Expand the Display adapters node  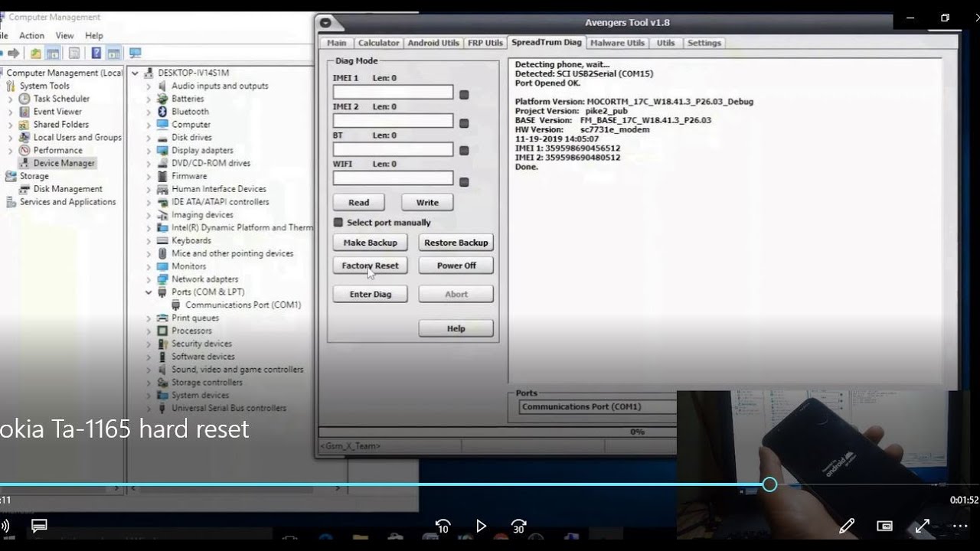[x=149, y=151]
